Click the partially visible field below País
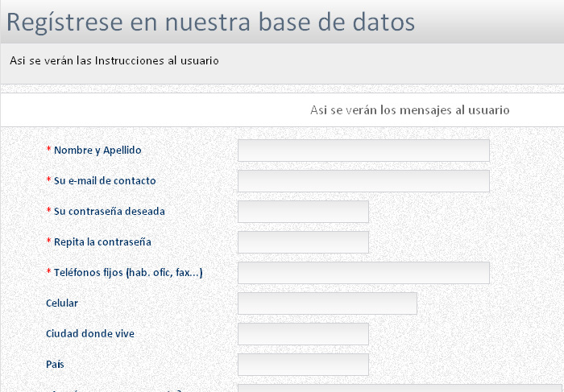 (x=400, y=388)
